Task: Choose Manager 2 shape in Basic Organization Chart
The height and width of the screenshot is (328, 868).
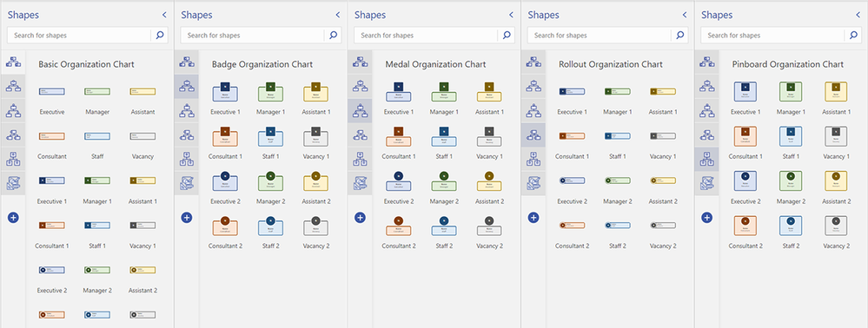Action: click(x=97, y=270)
